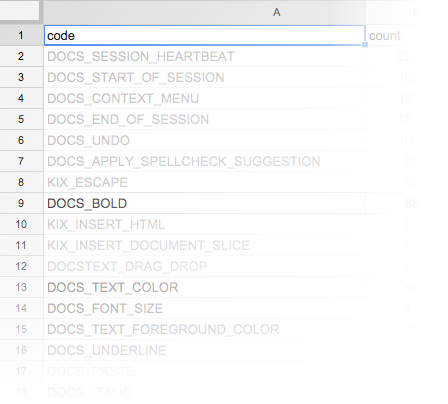448x404 pixels.
Task: Click the DOCS_START_OF_SESSION cell
Action: click(x=205, y=77)
